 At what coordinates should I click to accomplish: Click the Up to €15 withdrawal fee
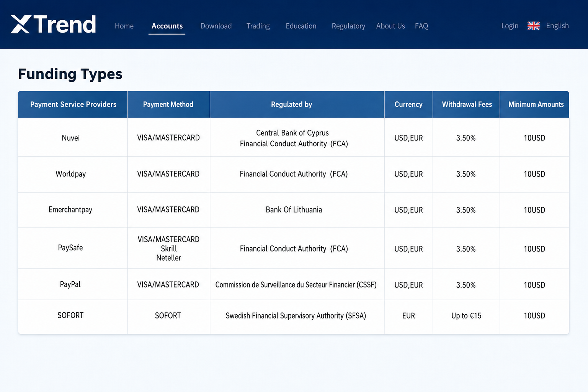pyautogui.click(x=466, y=316)
